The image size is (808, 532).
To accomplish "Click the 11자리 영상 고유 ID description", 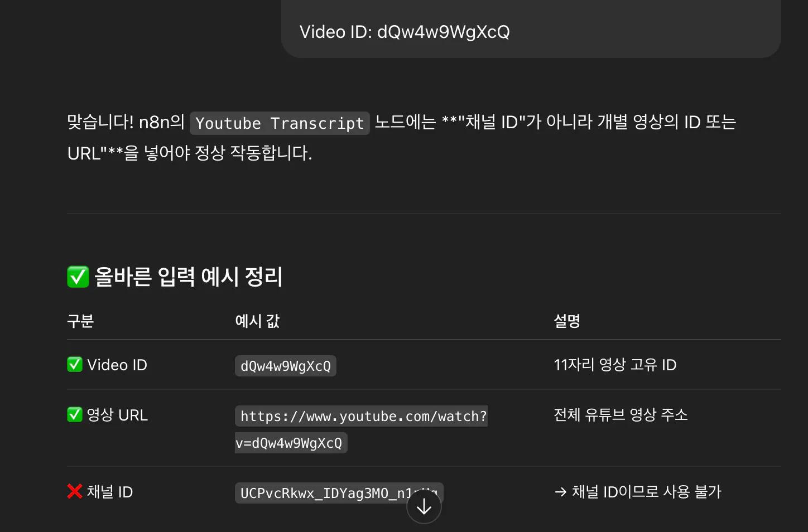I will [615, 365].
